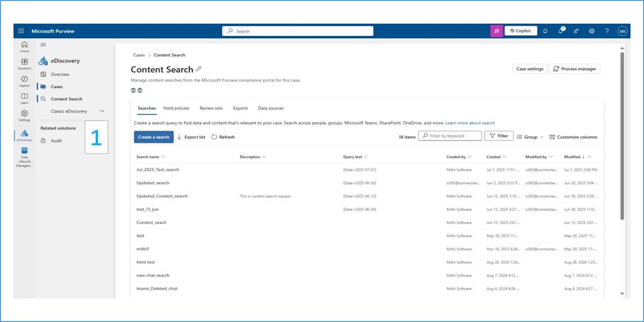
Task: Click the Copilot button
Action: click(x=521, y=31)
